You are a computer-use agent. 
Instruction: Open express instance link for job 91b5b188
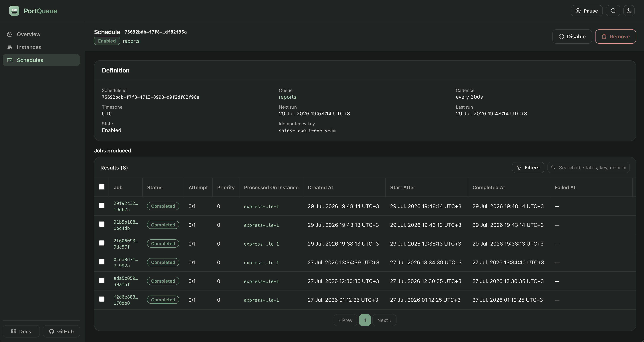tap(261, 225)
